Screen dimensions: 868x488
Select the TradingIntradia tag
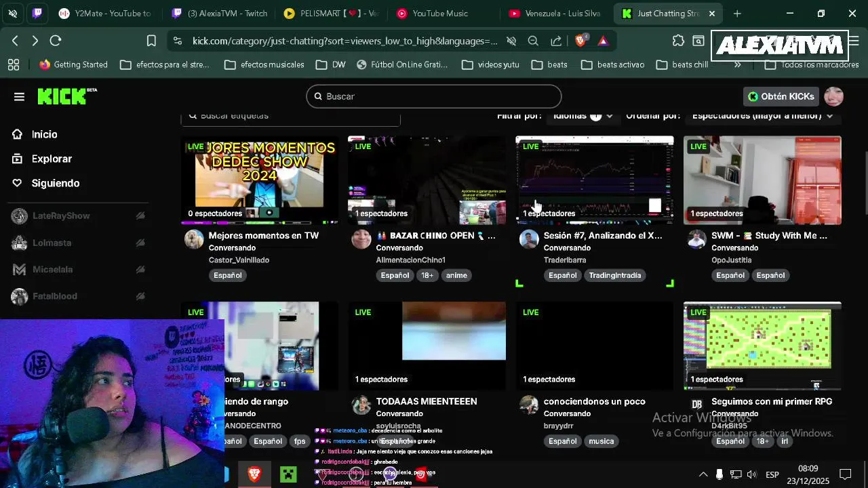pyautogui.click(x=615, y=275)
